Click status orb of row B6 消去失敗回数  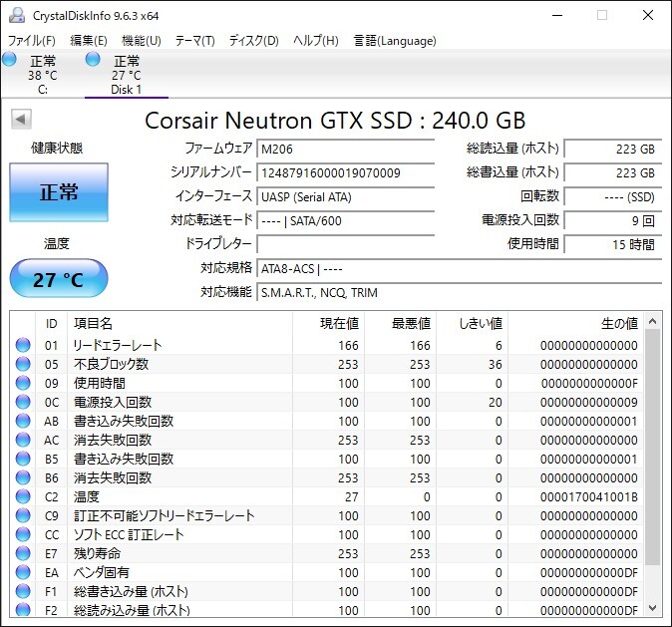click(23, 477)
